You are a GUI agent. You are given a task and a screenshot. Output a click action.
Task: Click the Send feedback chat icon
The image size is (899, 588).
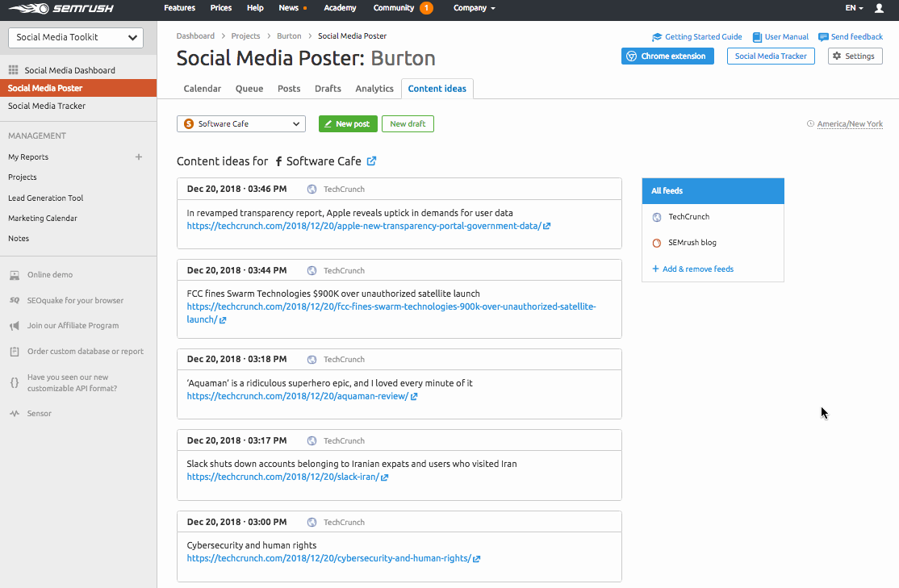[x=823, y=37]
